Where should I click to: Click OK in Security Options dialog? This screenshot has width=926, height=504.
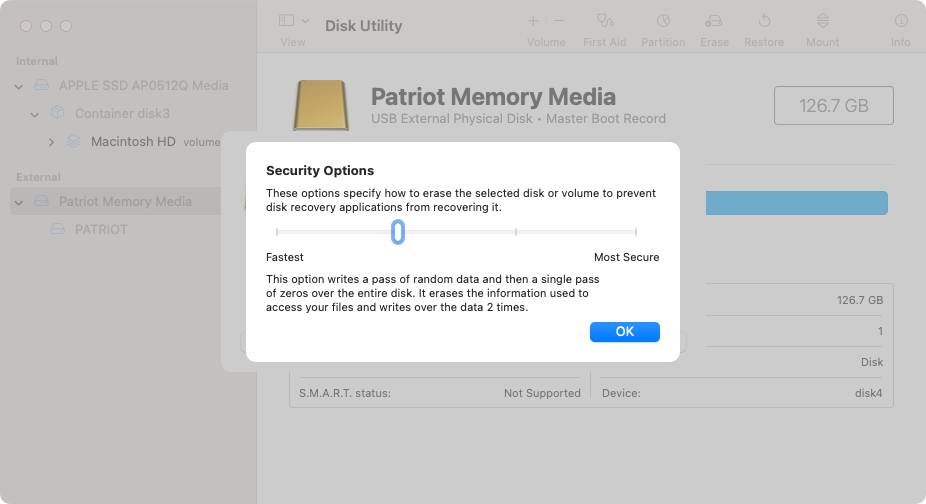tap(624, 332)
